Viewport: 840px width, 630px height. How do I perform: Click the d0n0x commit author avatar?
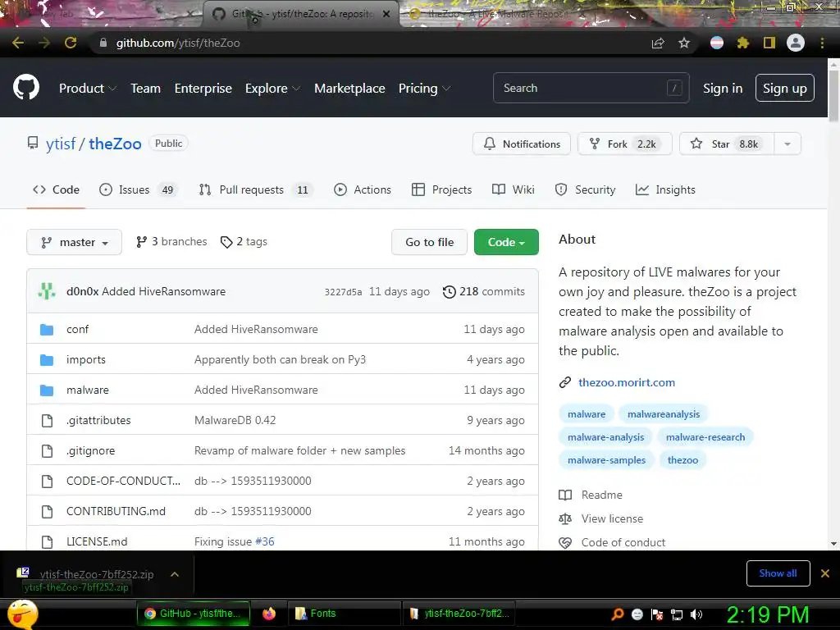pos(47,291)
